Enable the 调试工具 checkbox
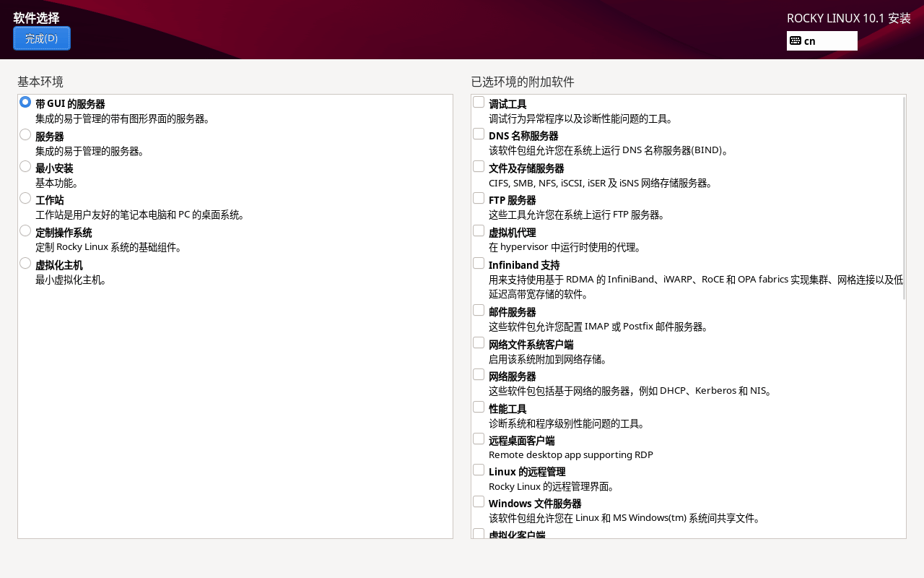This screenshot has width=924, height=578. pyautogui.click(x=479, y=102)
